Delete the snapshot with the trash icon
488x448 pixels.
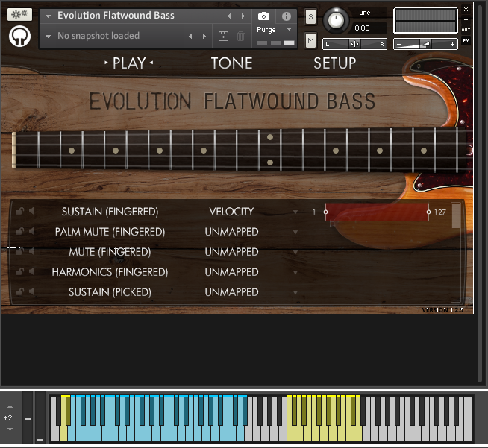tap(240, 36)
